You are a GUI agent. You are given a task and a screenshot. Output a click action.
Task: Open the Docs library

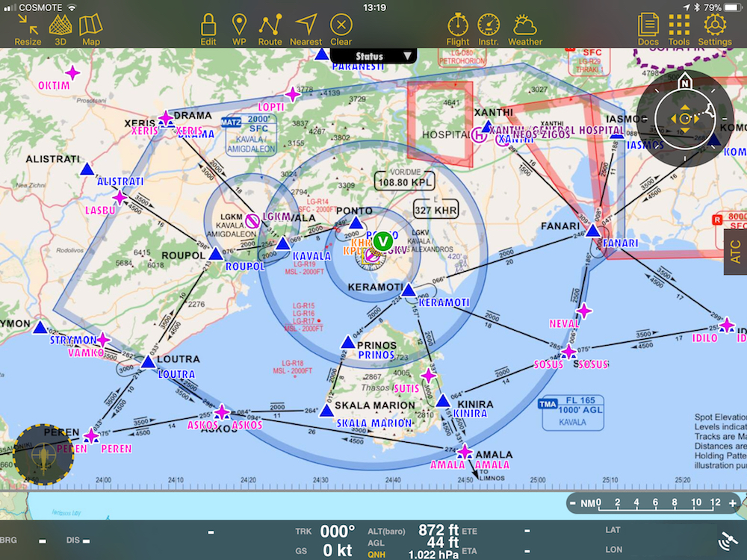[x=648, y=30]
